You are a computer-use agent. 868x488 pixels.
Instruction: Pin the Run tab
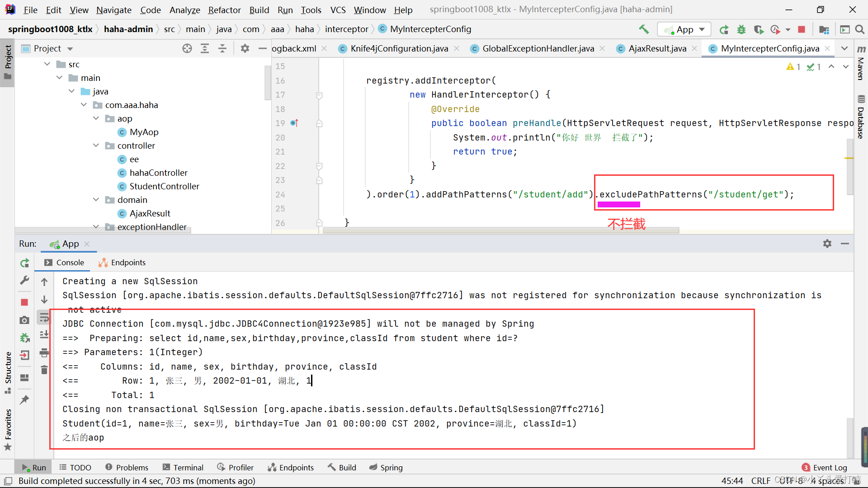pyautogui.click(x=24, y=400)
